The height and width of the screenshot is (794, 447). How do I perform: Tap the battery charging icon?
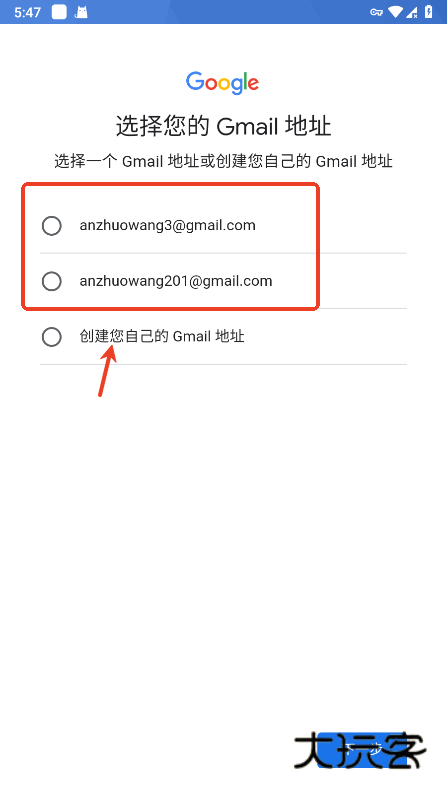[x=429, y=11]
